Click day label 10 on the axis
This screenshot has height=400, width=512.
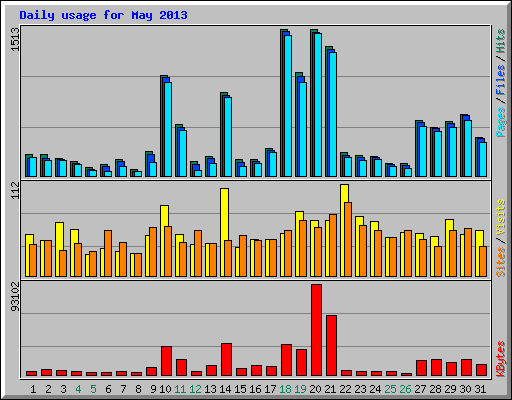pos(165,389)
